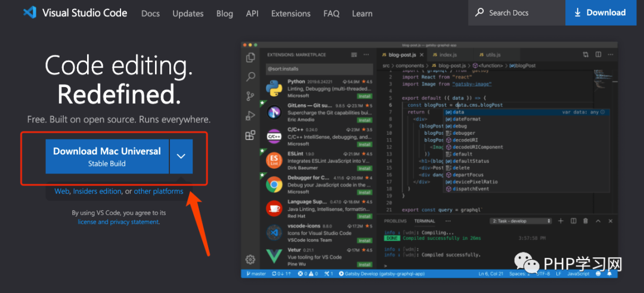Image resolution: width=644 pixels, height=293 pixels.
Task: Open the Updates navigation item
Action: pos(188,14)
